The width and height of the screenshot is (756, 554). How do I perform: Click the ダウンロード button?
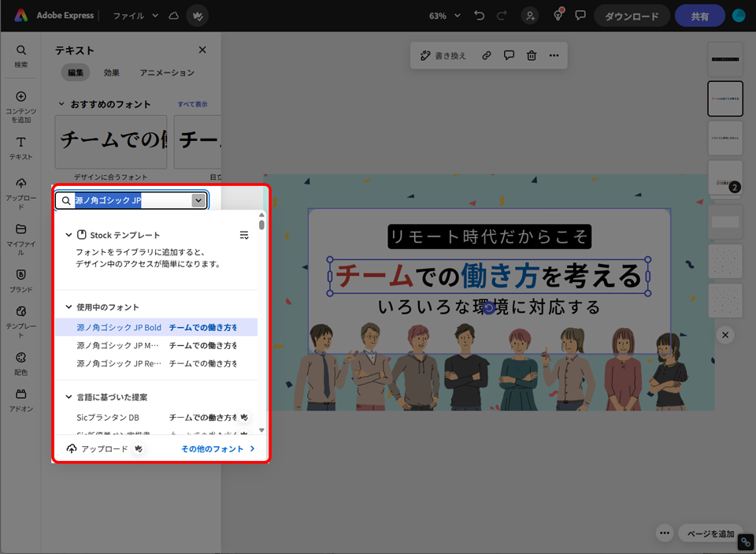point(632,16)
